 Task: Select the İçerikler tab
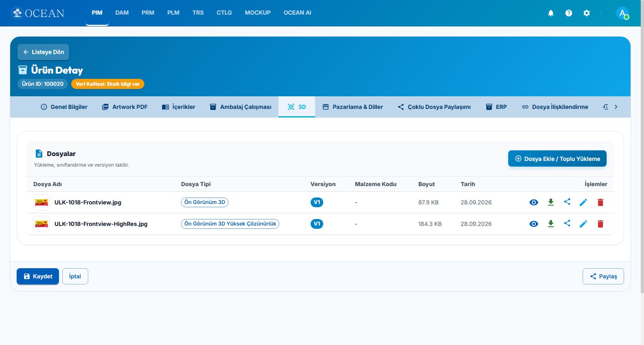pos(178,107)
